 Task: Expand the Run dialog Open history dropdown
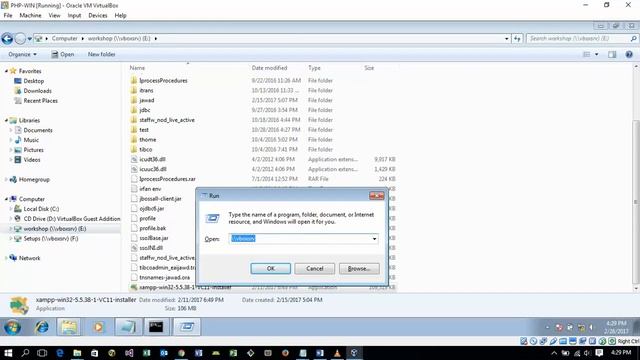pos(374,239)
